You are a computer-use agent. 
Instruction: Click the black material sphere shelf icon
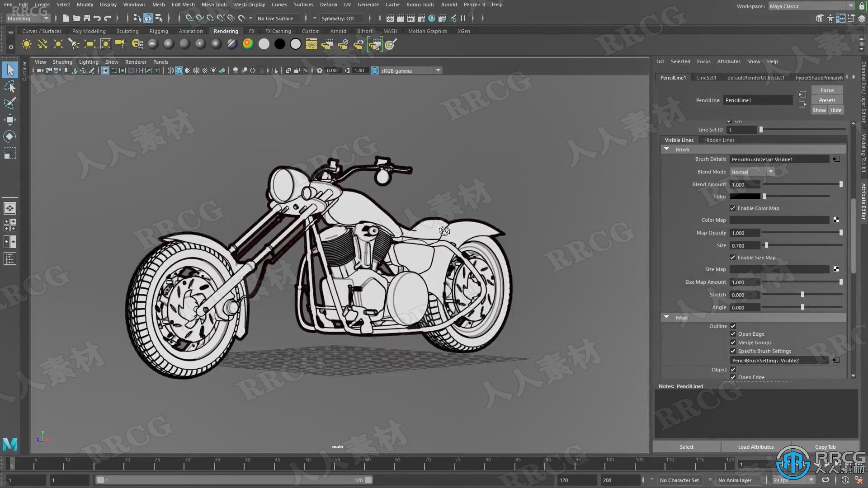tap(280, 44)
